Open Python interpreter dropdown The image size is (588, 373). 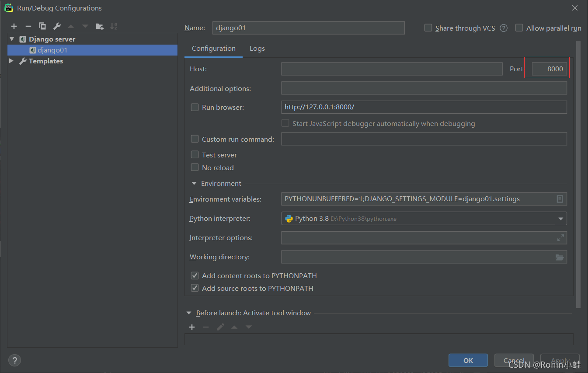(x=560, y=219)
